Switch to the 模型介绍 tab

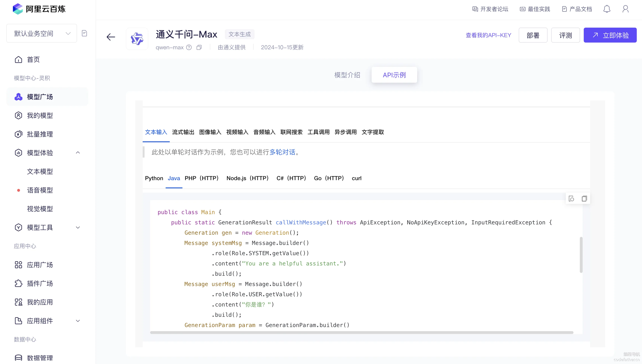coord(347,75)
